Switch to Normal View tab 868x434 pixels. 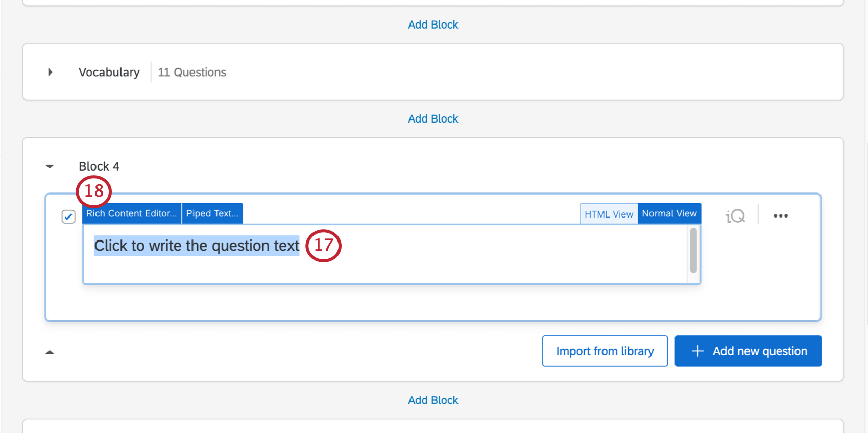pyautogui.click(x=669, y=213)
